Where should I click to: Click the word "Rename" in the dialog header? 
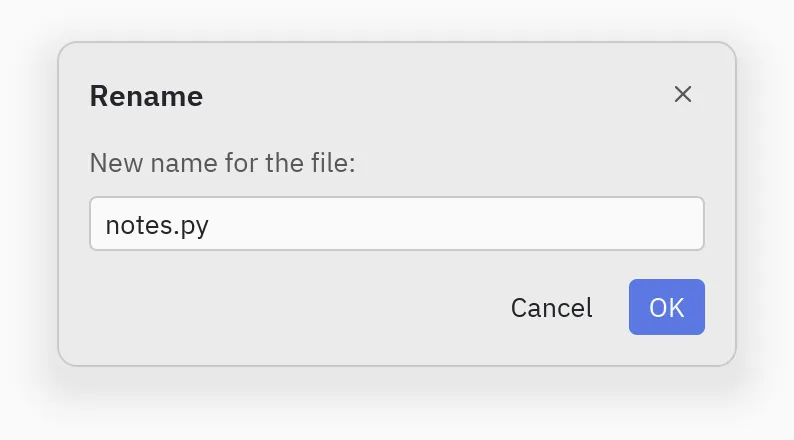[x=146, y=96]
